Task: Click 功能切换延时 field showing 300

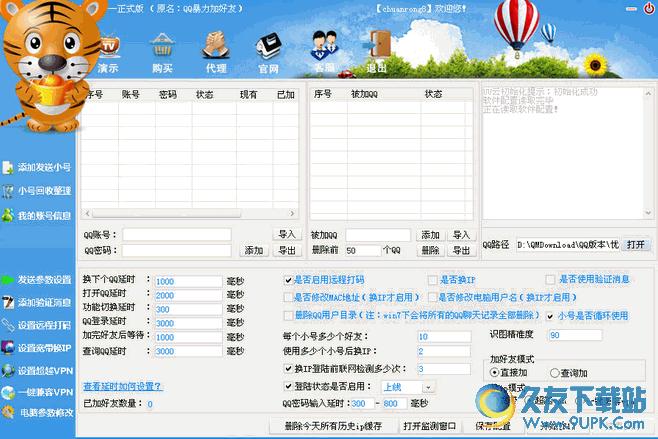Action: coord(188,309)
